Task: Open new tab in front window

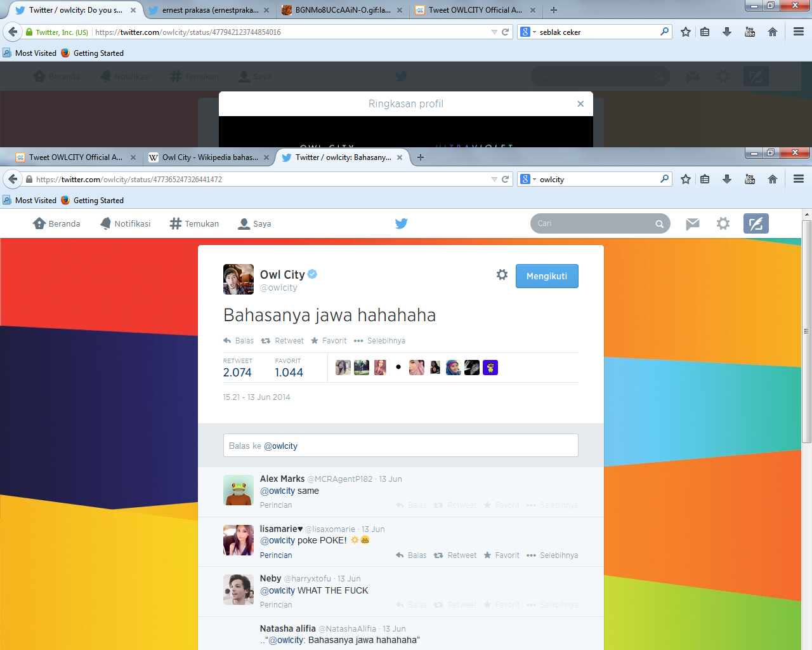Action: (421, 157)
